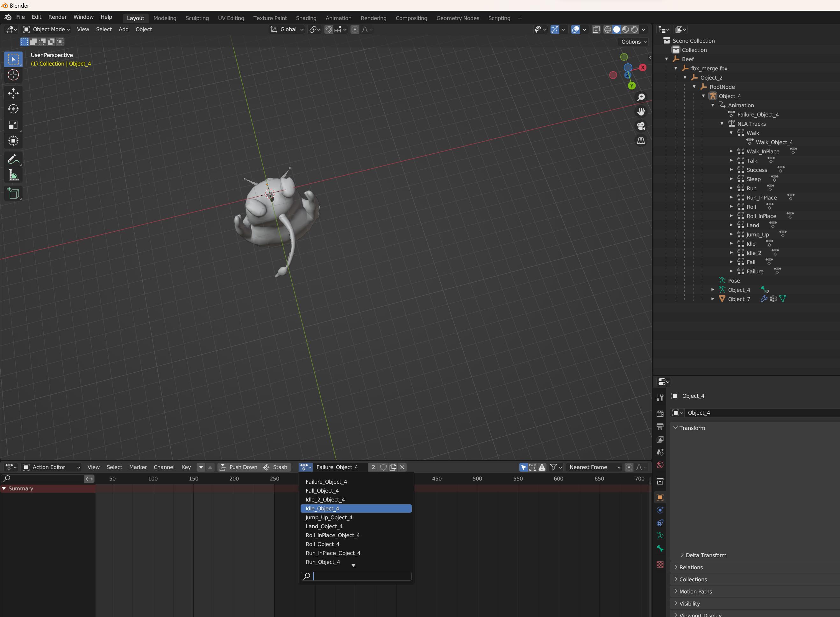Select the Transform tool icon
840x617 pixels.
coord(13,141)
